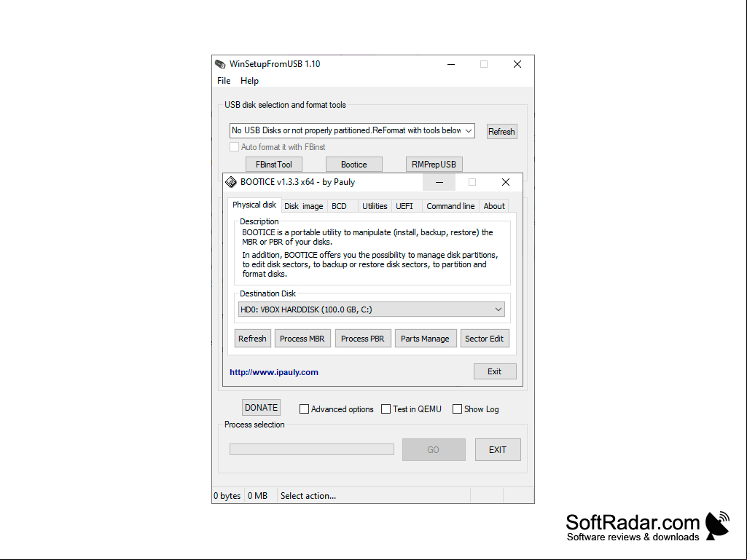
Task: Toggle the Show Log checkbox
Action: [x=457, y=409]
